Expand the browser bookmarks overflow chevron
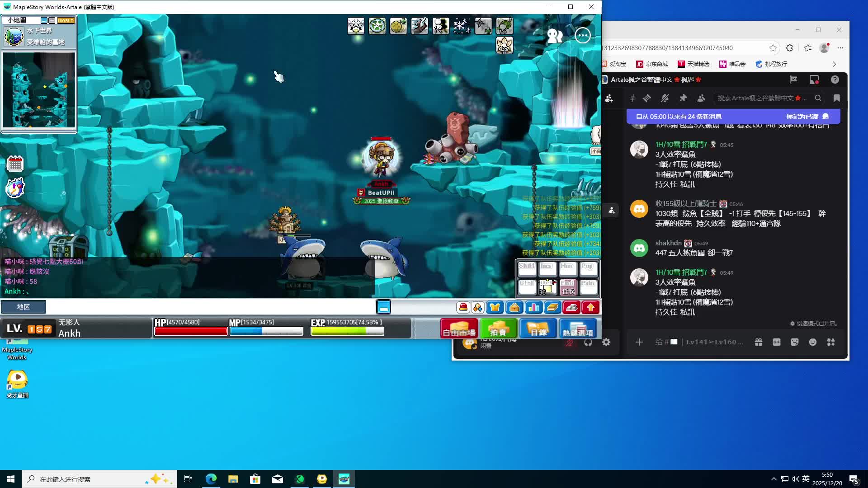Screen dimensions: 868x488 (x=834, y=64)
